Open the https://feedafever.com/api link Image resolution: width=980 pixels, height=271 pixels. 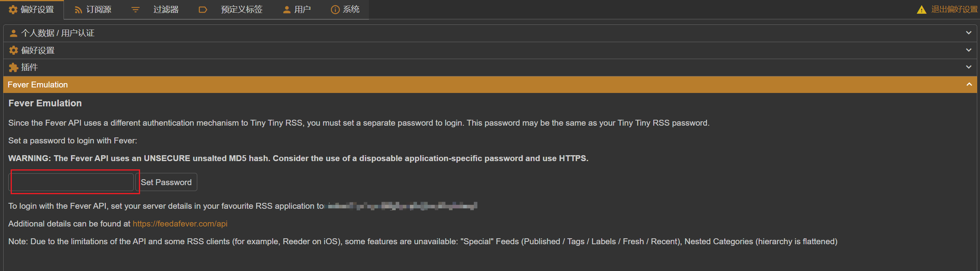pyautogui.click(x=180, y=224)
